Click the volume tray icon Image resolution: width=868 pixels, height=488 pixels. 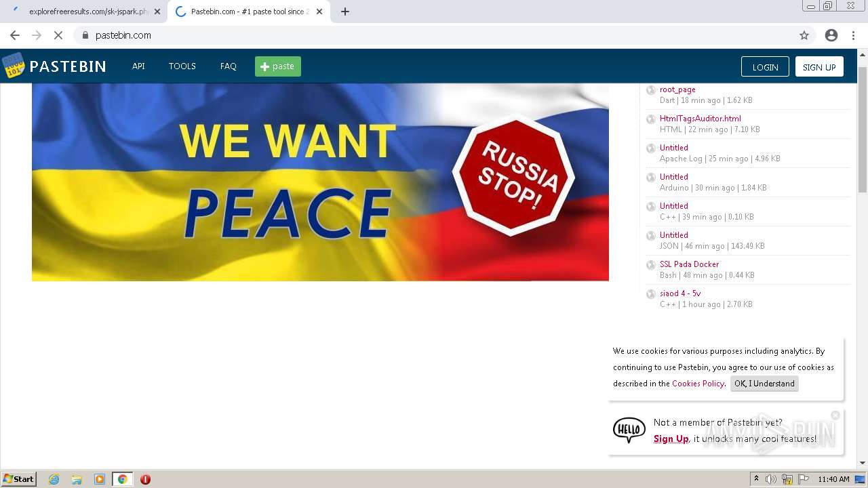coord(771,479)
